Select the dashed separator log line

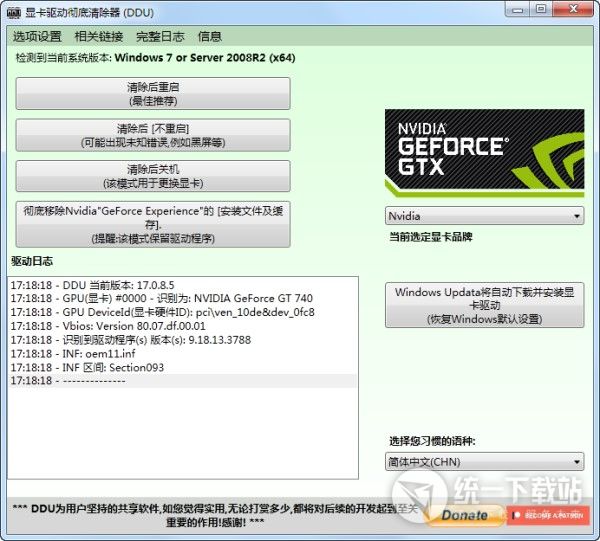[182, 381]
